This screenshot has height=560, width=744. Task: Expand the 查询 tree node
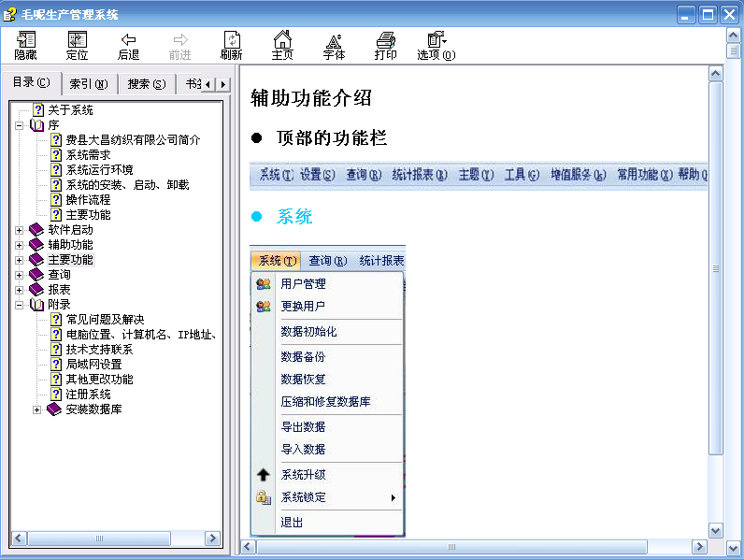click(19, 275)
